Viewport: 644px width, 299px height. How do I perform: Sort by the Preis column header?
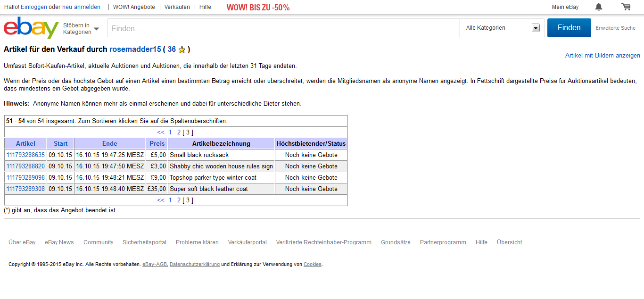[x=157, y=143]
